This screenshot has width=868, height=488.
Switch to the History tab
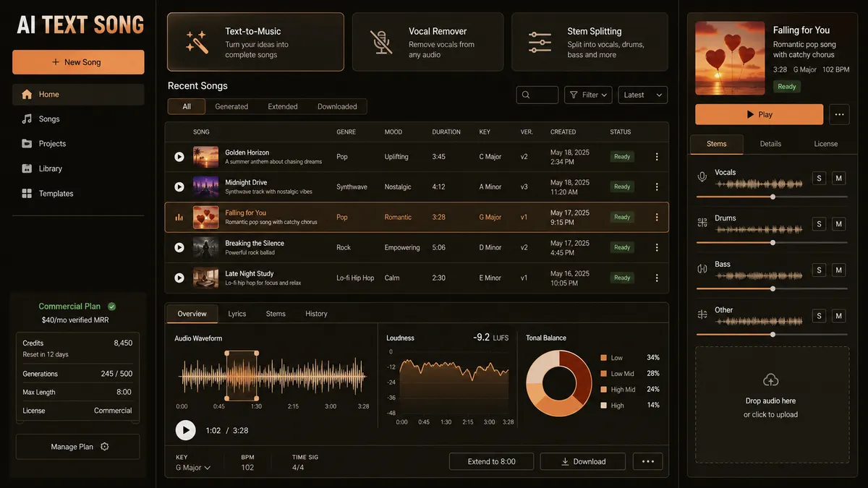click(x=316, y=314)
